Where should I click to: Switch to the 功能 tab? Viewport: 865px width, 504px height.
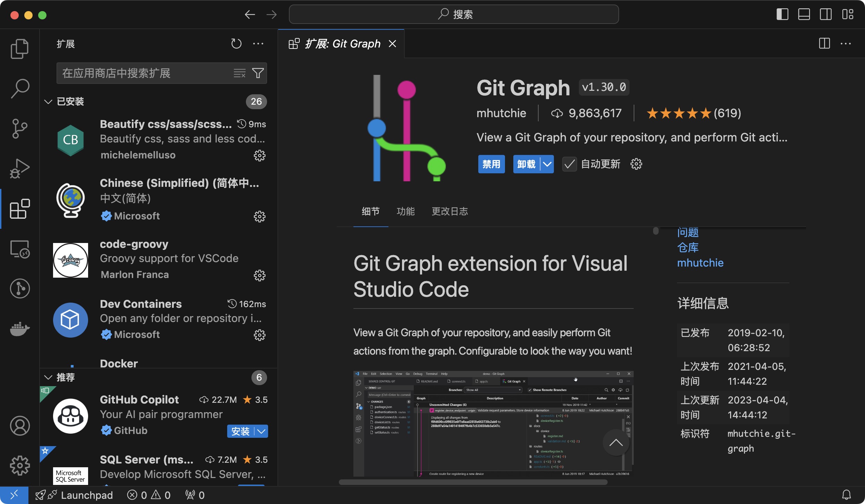[405, 211]
